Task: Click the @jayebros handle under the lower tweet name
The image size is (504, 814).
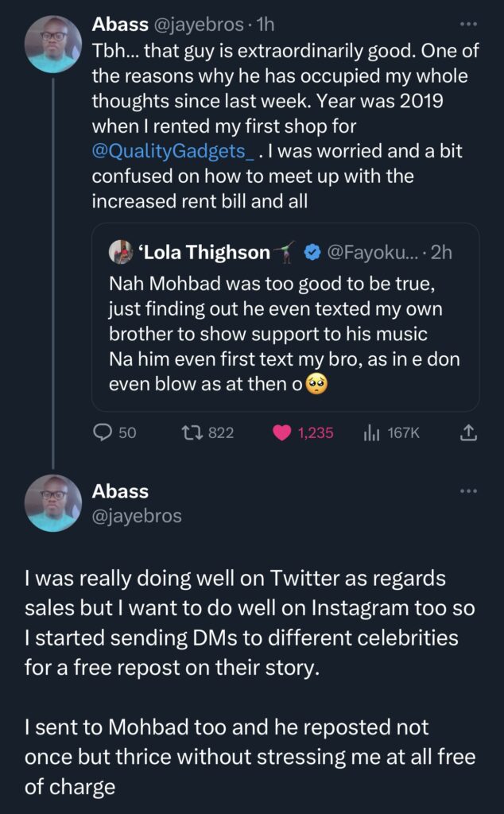Action: coord(137,516)
